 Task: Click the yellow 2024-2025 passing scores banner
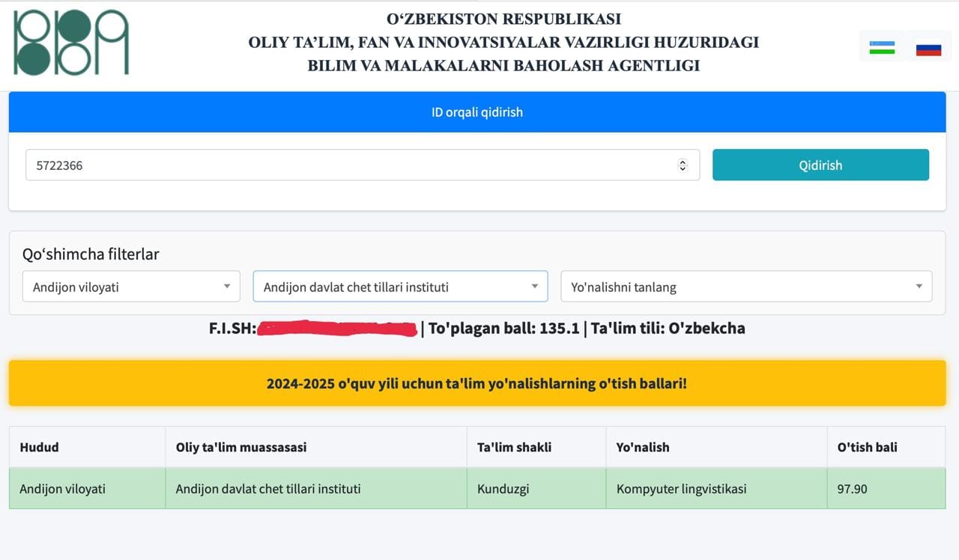477,383
